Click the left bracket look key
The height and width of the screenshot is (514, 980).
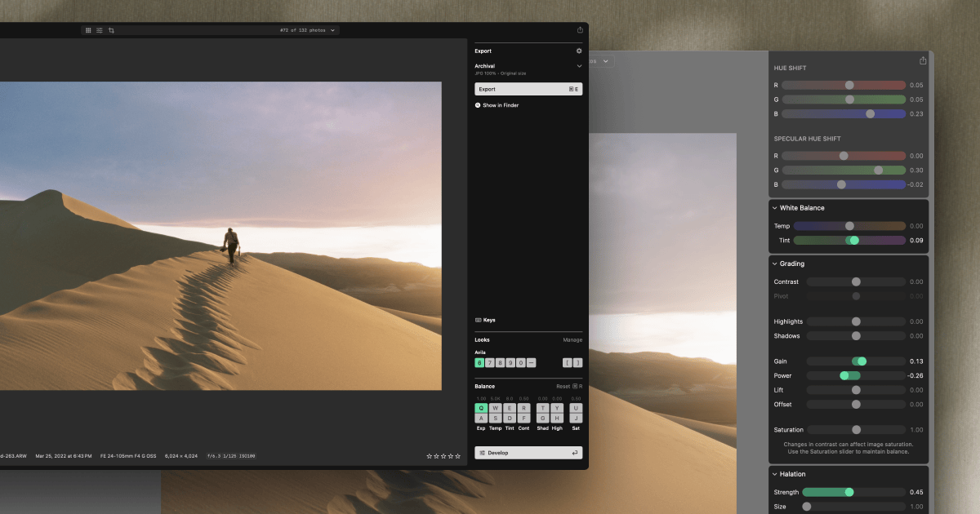568,362
